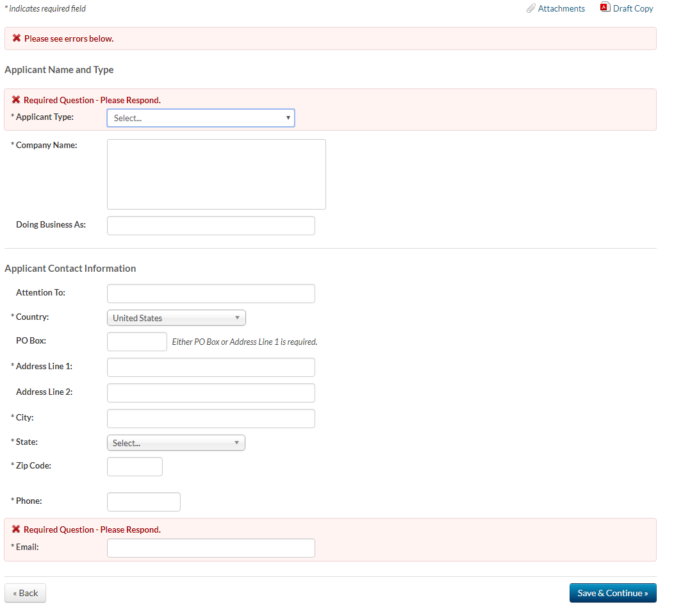Viewport: 674px width, 616px height.
Task: Click into the Company Name text area
Action: click(x=216, y=174)
